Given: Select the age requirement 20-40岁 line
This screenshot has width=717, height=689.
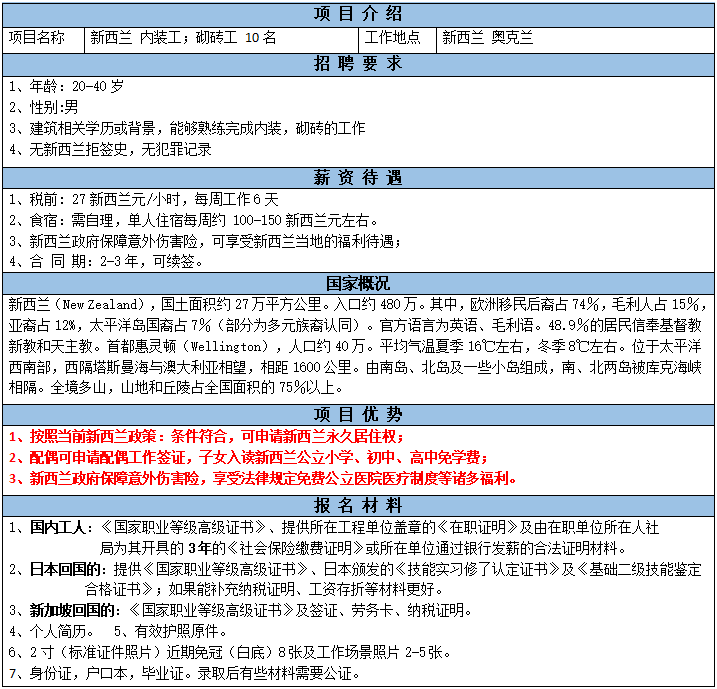Looking at the screenshot, I should click(x=66, y=86).
